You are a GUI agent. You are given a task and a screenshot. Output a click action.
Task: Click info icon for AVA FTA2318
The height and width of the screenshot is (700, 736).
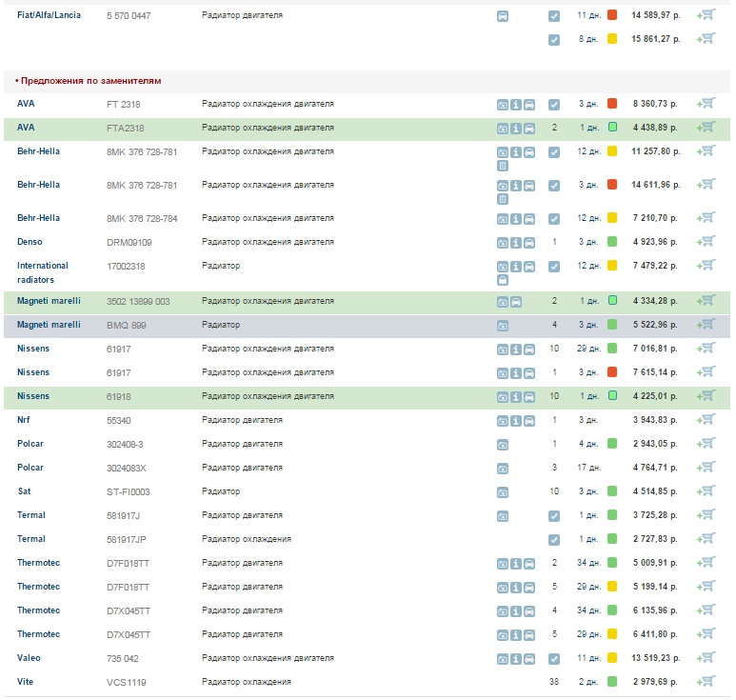point(516,129)
